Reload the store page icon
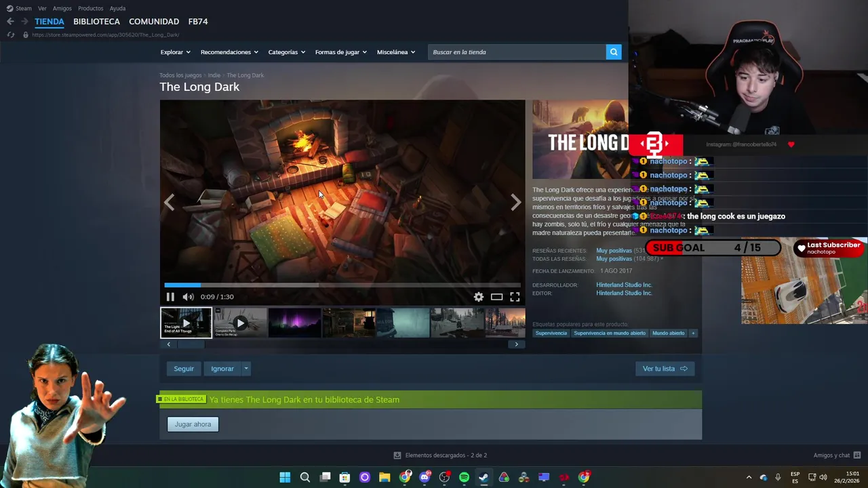Screen dimensions: 868x488 coord(11,35)
